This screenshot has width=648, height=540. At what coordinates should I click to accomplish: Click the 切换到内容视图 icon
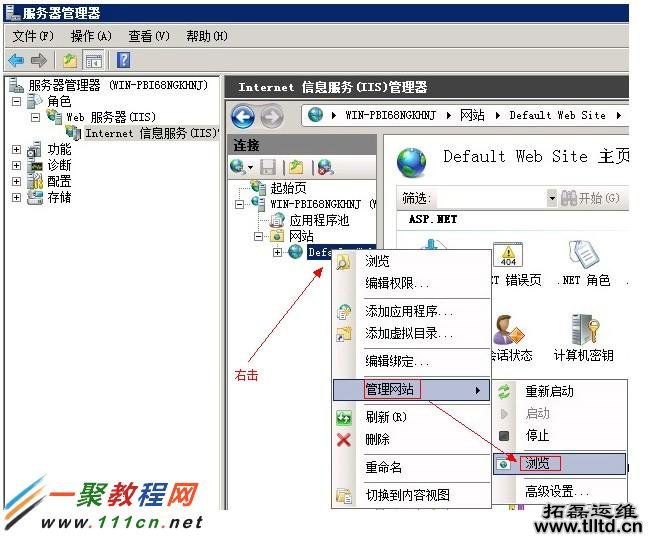[x=344, y=495]
